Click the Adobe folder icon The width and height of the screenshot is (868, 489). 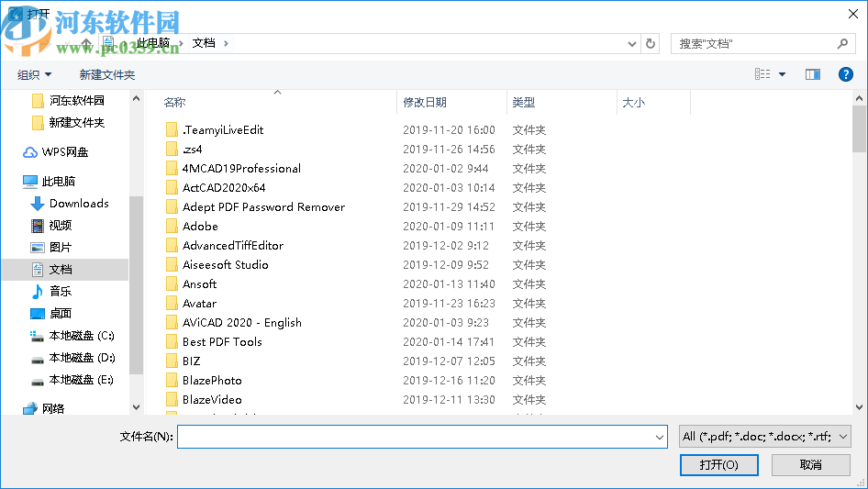(172, 227)
